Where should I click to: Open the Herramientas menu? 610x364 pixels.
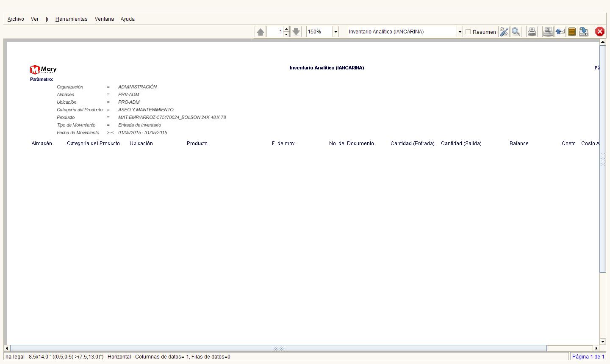point(71,19)
